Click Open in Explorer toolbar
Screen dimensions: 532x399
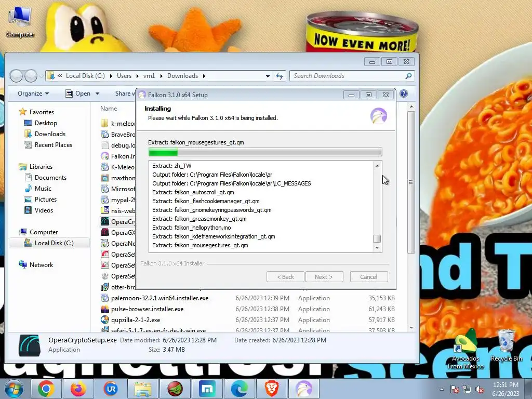coord(78,94)
